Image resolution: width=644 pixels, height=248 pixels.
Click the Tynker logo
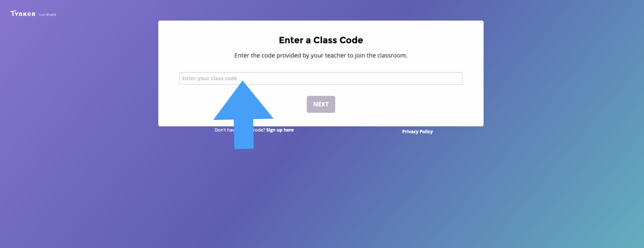pos(23,13)
